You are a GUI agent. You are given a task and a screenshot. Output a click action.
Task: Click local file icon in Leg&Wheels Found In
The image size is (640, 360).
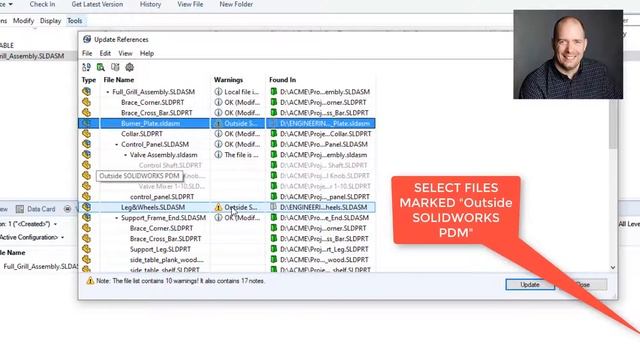(x=274, y=207)
